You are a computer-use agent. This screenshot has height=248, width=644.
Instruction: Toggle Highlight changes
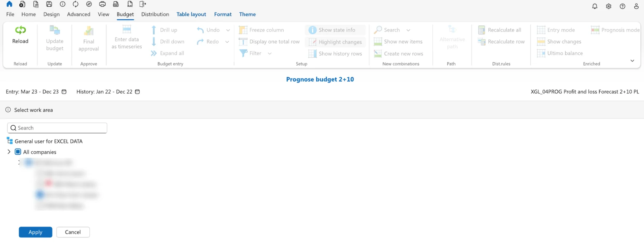(335, 42)
